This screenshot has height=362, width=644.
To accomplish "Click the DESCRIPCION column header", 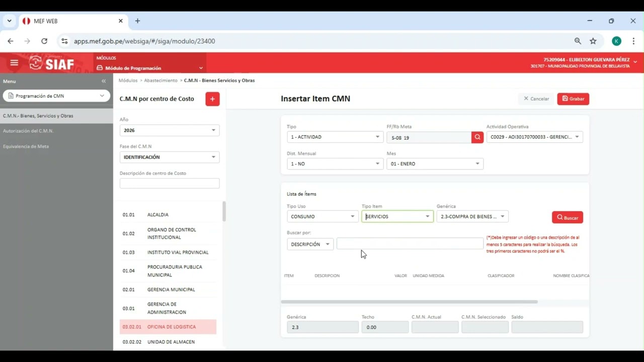I will (327, 276).
